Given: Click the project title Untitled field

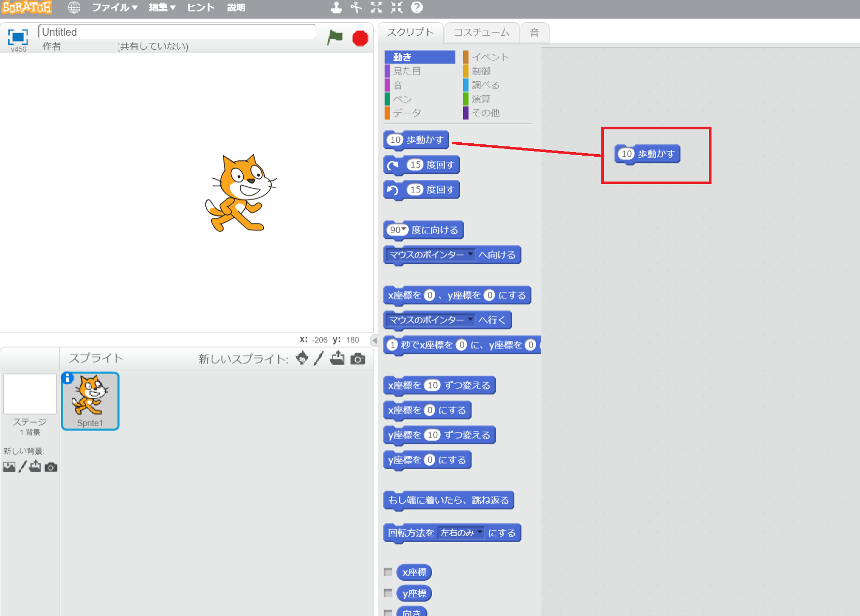Looking at the screenshot, I should click(177, 32).
